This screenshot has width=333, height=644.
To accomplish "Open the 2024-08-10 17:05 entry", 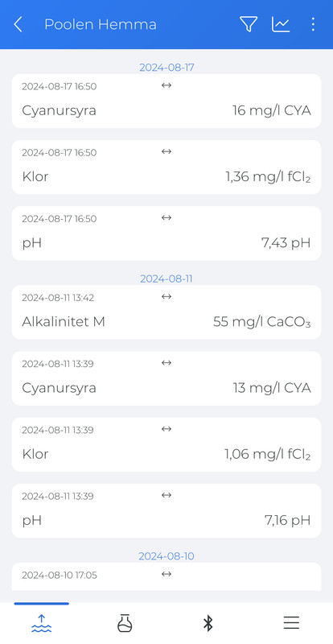I will coord(166,576).
